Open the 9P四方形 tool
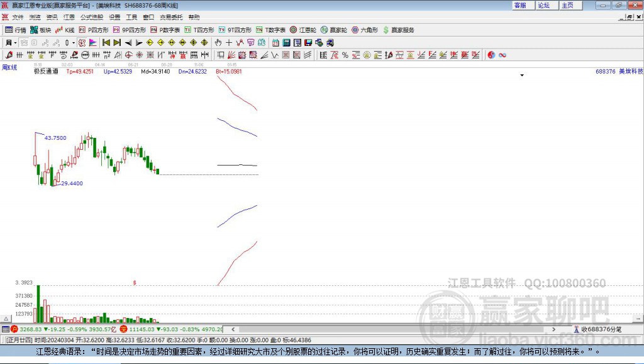The image size is (644, 364). click(x=130, y=30)
